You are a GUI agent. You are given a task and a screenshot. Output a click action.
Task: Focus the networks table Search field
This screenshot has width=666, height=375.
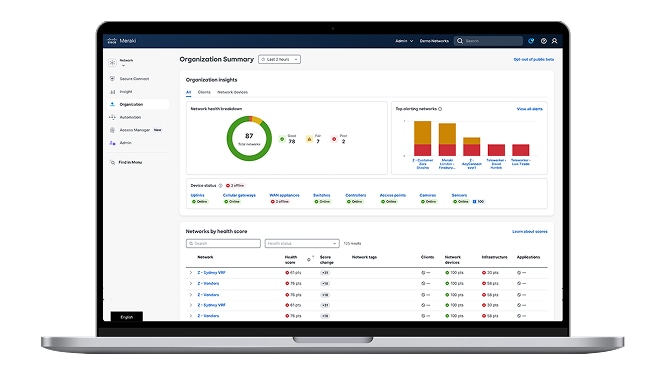(x=223, y=243)
